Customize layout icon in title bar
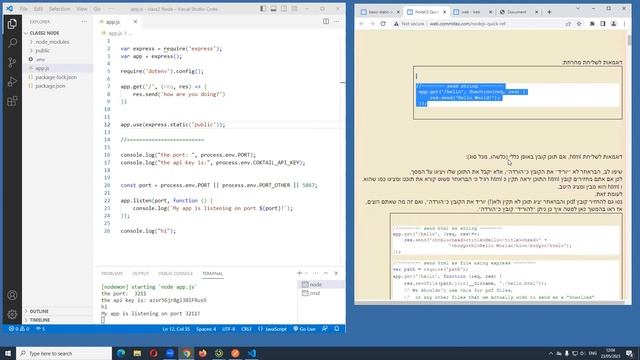The width and height of the screenshot is (640, 360). click(294, 9)
